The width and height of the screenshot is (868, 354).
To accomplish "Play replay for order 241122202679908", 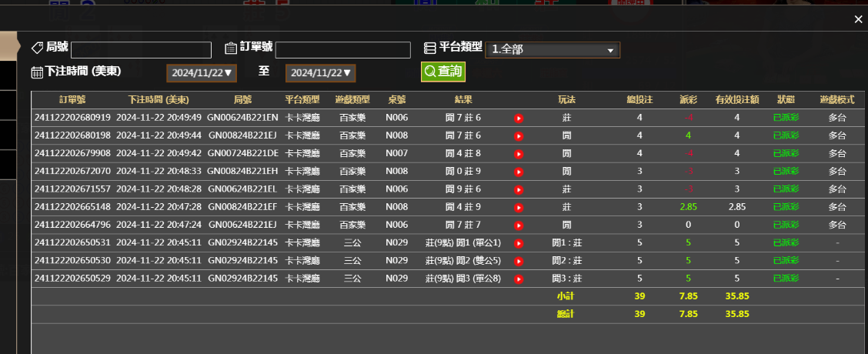I will [519, 154].
